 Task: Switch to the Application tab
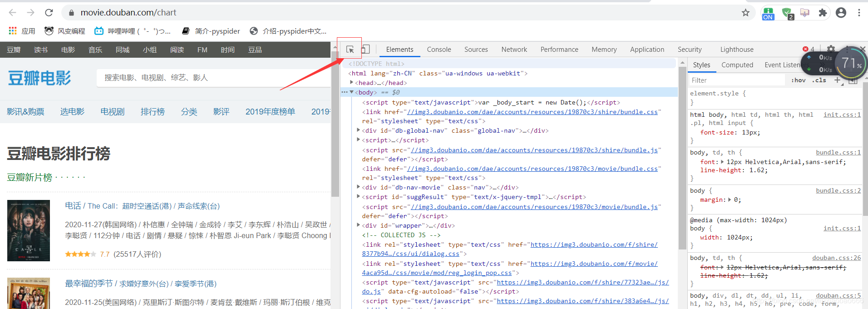coord(647,50)
